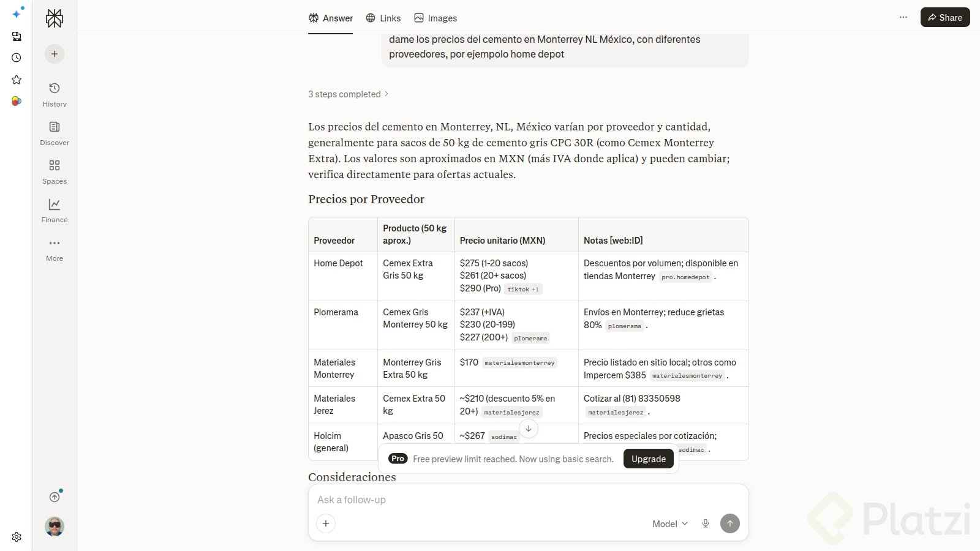Switch to the Images tab
Viewport: 980px width, 551px height.
pos(435,18)
